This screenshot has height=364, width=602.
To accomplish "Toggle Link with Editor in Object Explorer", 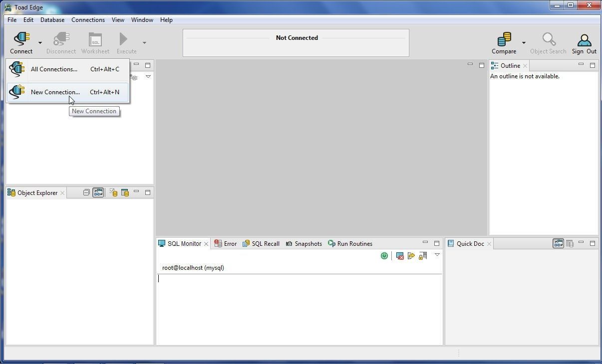I will point(98,192).
